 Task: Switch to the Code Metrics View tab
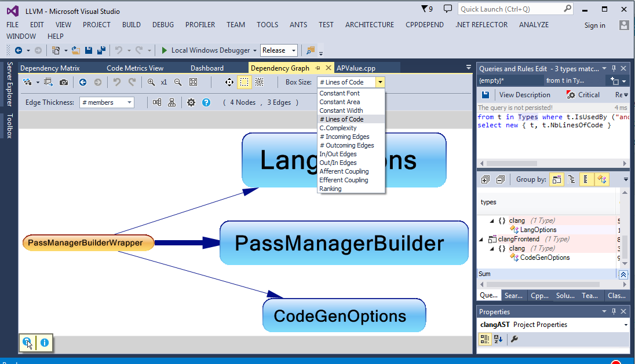pyautogui.click(x=135, y=68)
